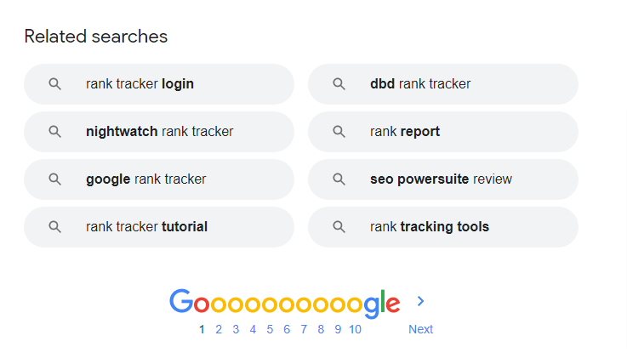This screenshot has width=627, height=364.
Task: Click the search icon beside "google rank tracker"
Action: click(x=55, y=179)
